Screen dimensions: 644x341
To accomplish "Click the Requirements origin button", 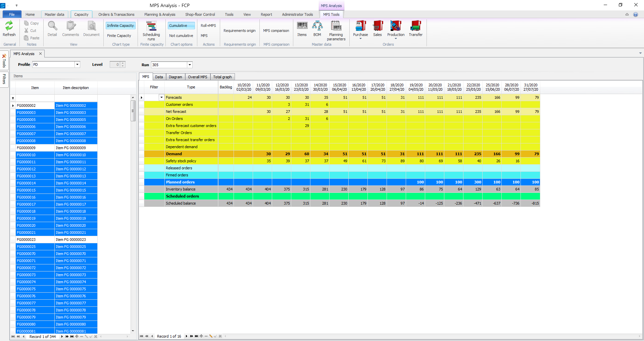I will click(240, 31).
